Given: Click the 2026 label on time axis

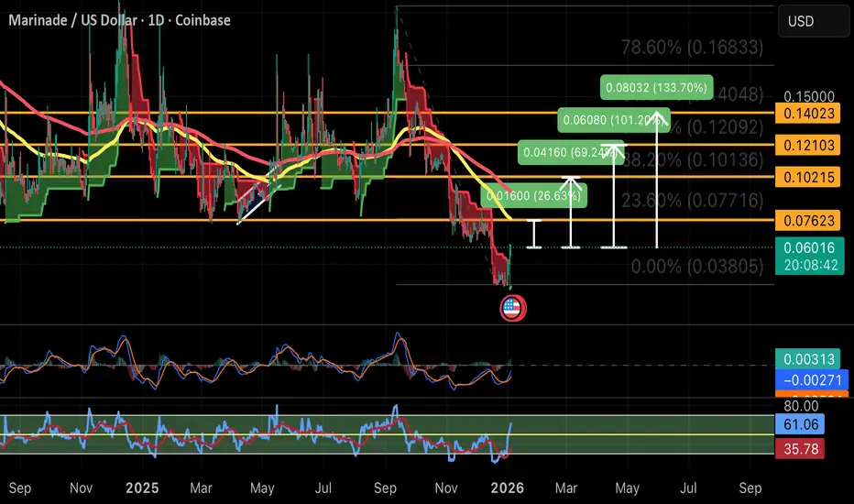Looking at the screenshot, I should [x=507, y=488].
